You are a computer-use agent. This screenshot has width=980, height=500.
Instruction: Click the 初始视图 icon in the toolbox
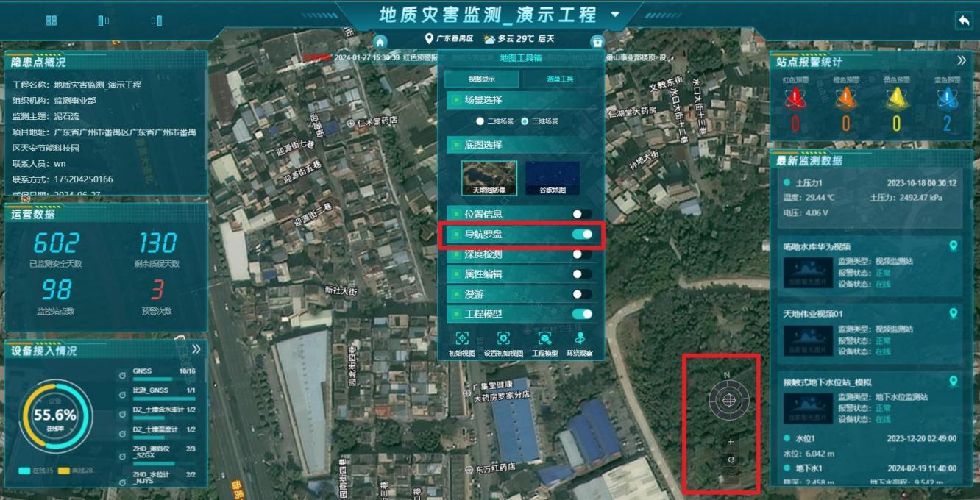pos(462,338)
